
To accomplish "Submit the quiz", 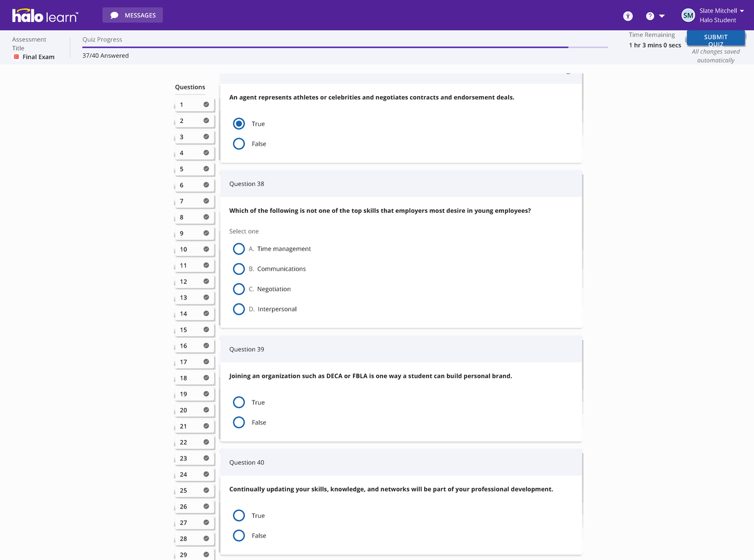I will point(716,39).
